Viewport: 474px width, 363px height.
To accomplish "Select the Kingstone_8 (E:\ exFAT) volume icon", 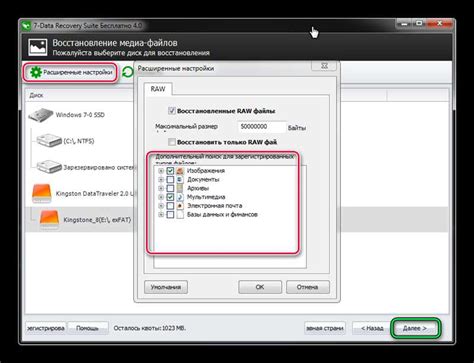I will click(x=49, y=219).
